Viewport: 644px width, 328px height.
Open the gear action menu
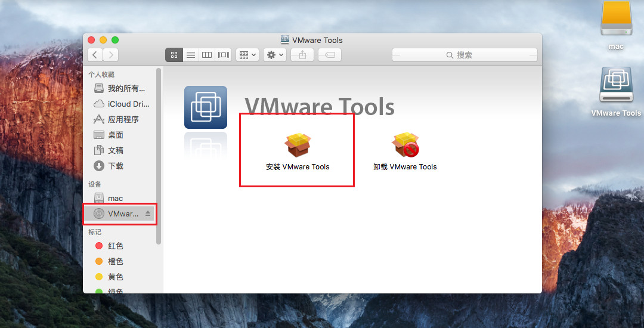275,55
